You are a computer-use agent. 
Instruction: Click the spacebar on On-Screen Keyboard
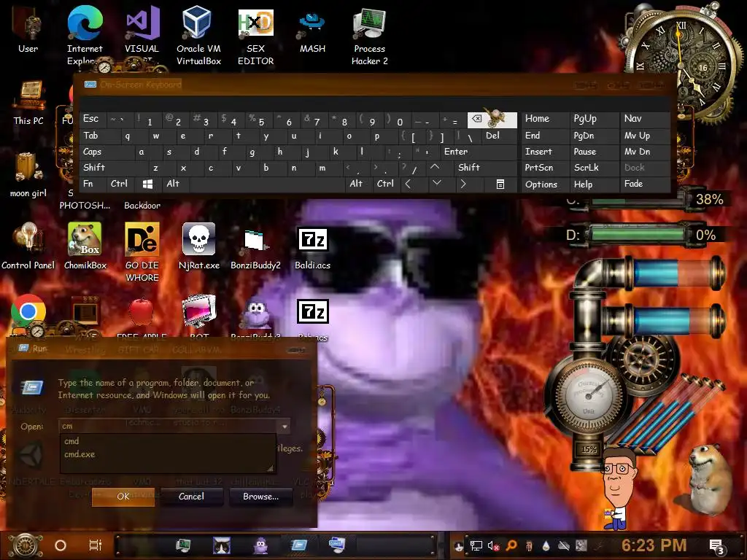[267, 184]
